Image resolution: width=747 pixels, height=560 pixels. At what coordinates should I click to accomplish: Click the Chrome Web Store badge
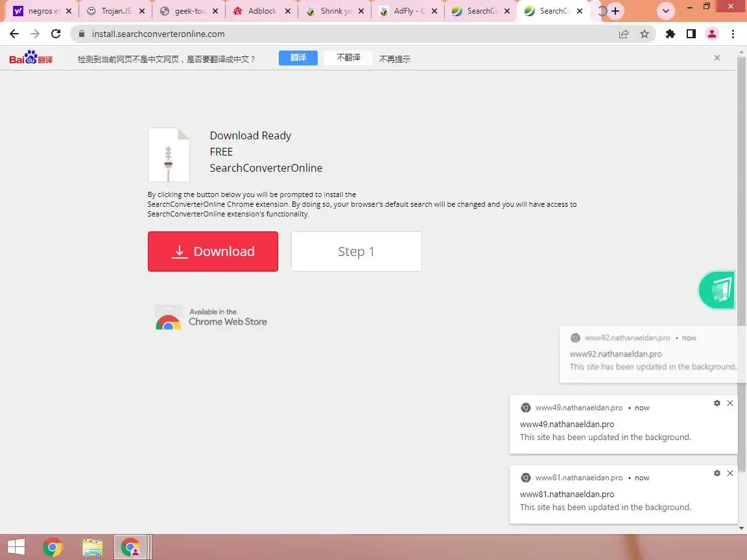[211, 318]
